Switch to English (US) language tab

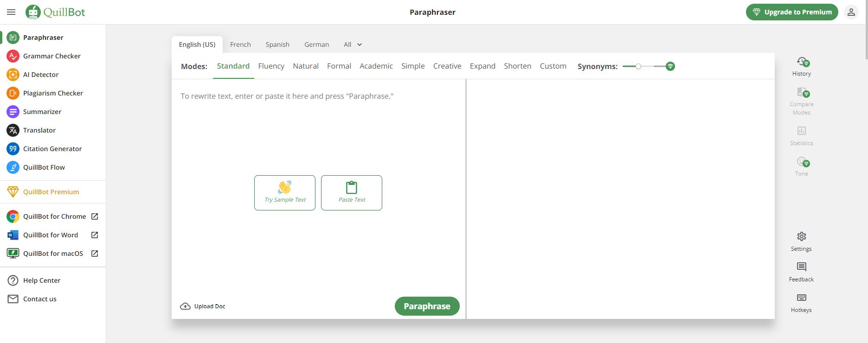tap(197, 44)
